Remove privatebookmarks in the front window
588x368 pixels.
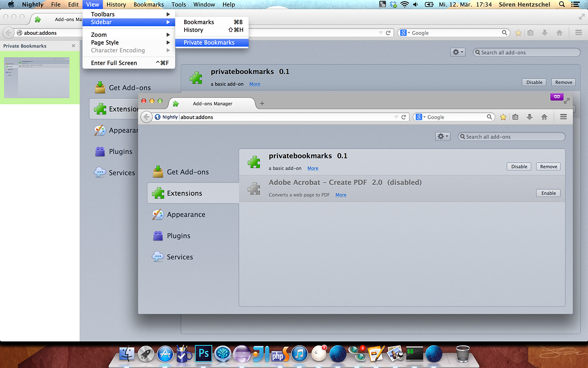(548, 166)
